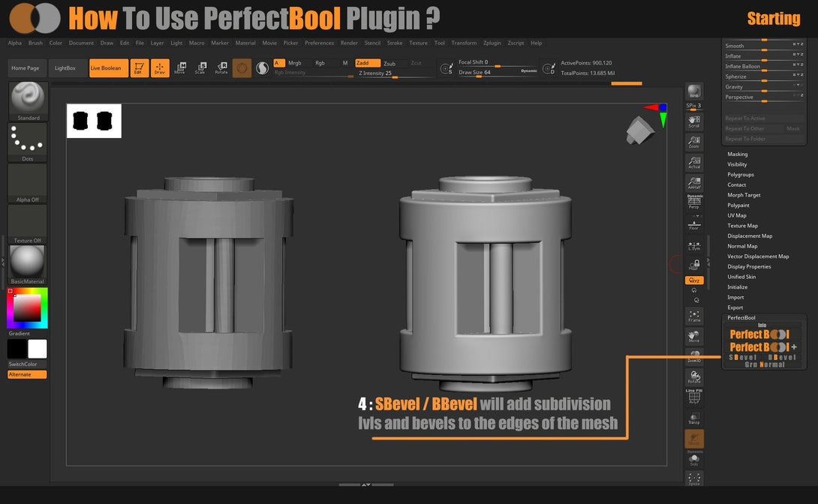
Task: Toggle Zsub sculpt mode
Action: (x=389, y=64)
